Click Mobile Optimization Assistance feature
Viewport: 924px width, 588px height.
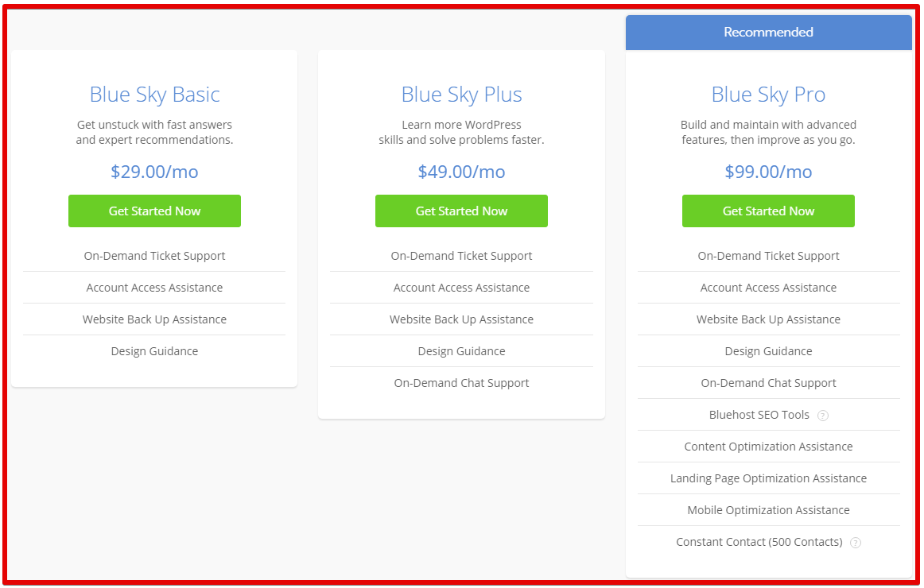click(768, 510)
